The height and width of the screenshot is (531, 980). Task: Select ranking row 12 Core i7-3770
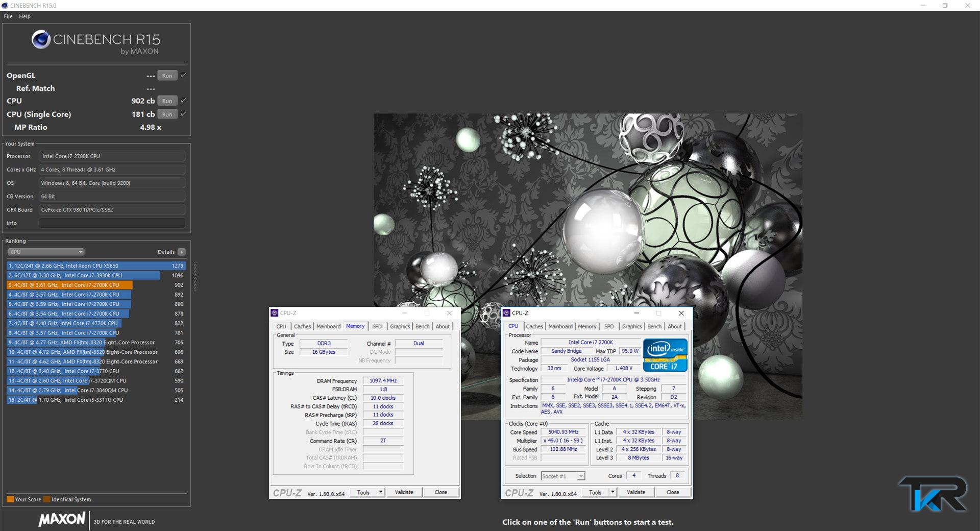coord(96,371)
